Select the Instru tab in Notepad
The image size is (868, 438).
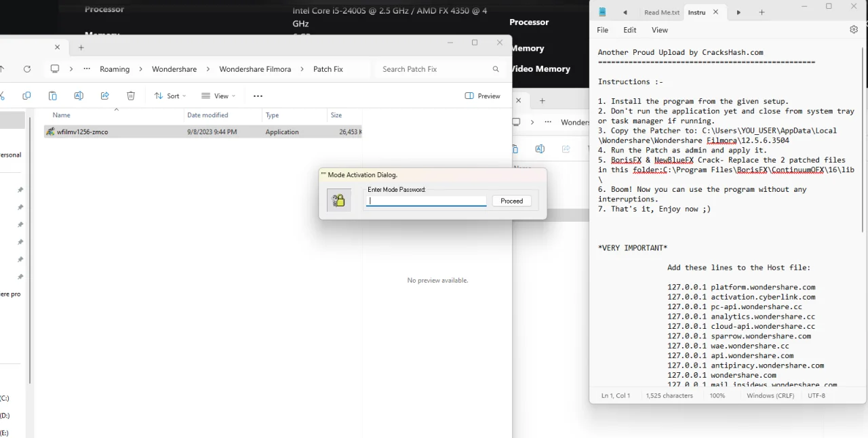[x=696, y=12]
